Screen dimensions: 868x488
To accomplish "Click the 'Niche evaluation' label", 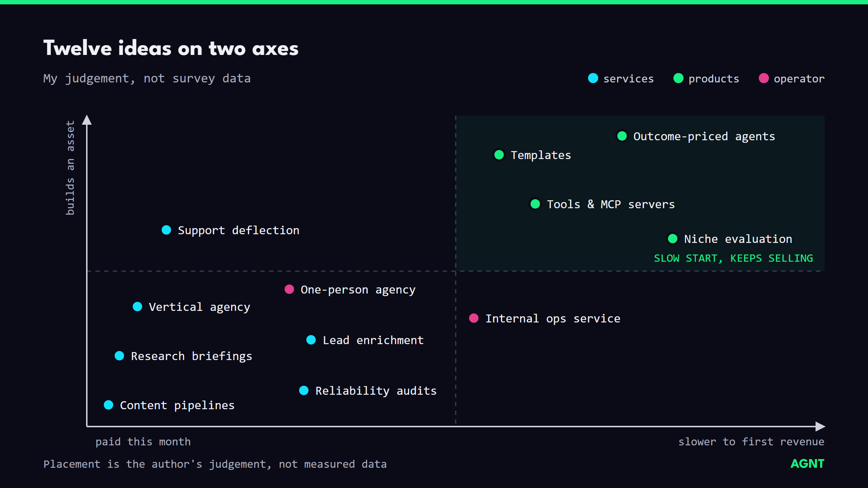I will point(738,239).
